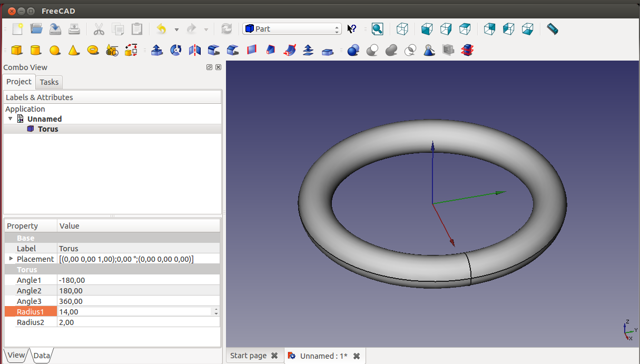Switch to the Tasks tab

49,82
